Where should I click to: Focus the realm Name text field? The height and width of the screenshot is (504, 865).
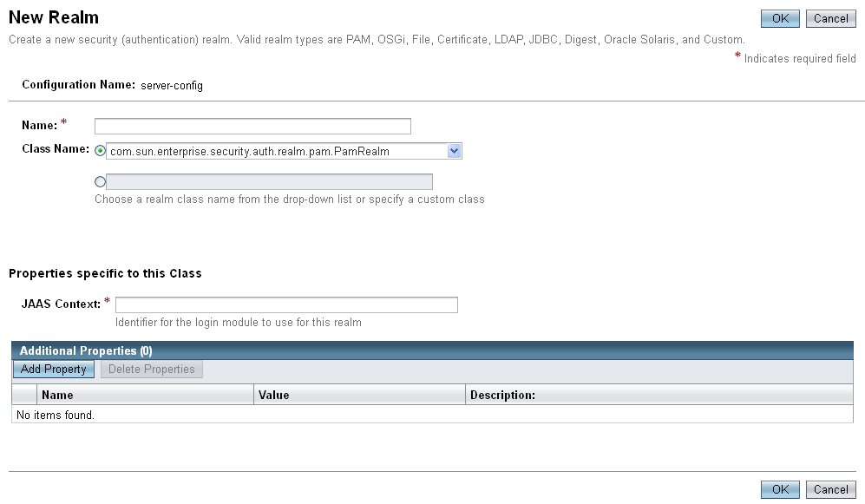252,126
